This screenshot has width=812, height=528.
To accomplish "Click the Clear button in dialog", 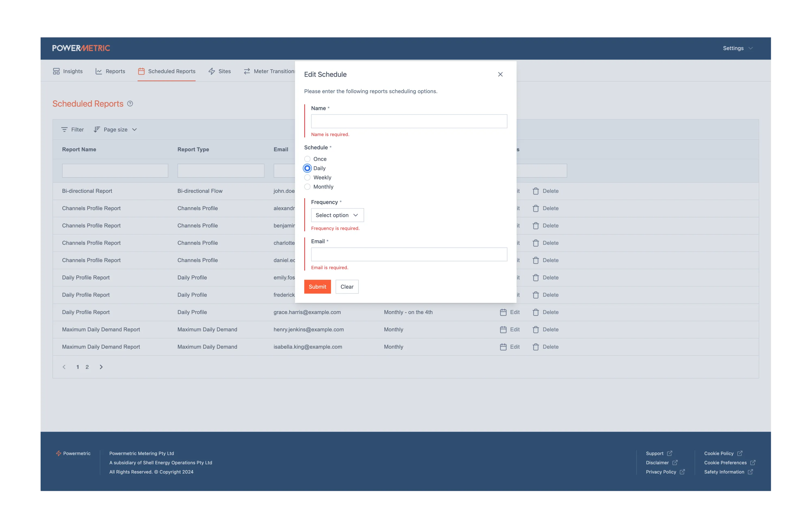I will coord(347,287).
